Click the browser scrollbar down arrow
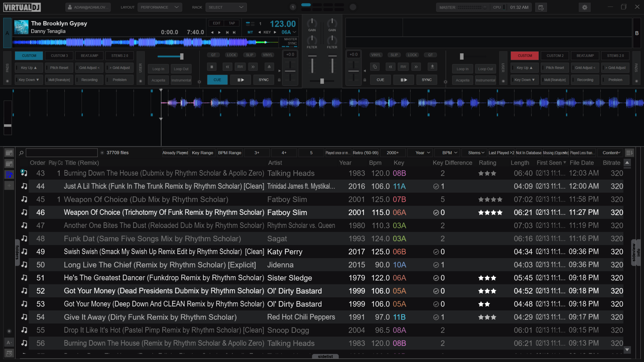Screen dimensions: 644x362 tap(627, 350)
